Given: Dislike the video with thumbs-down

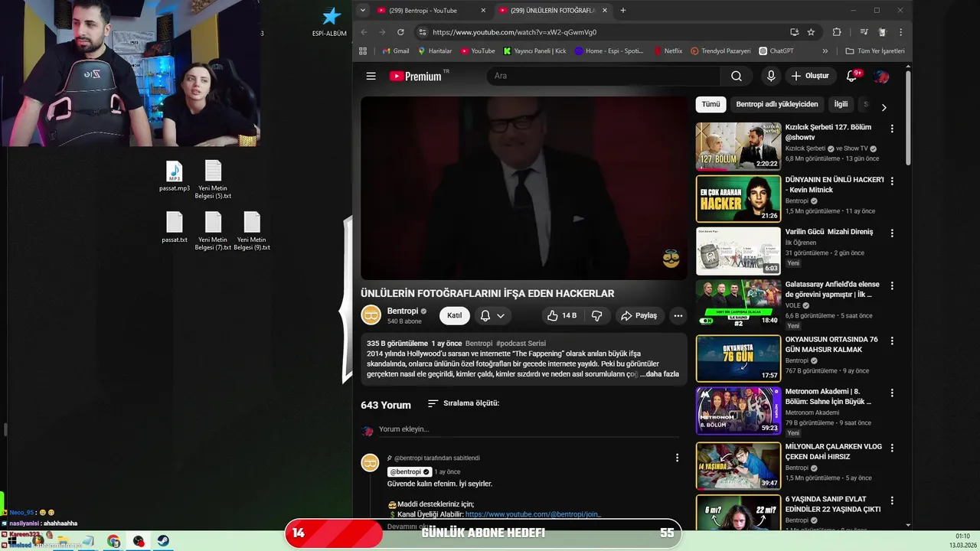Looking at the screenshot, I should click(x=597, y=315).
